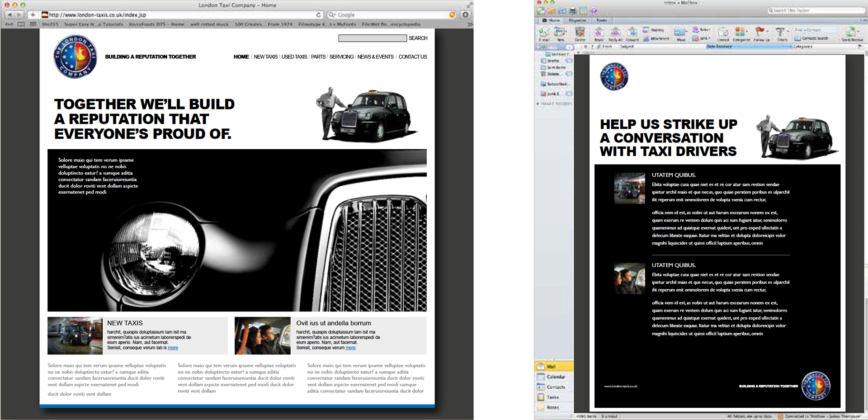Switch to Contacts view in Outlook

click(x=554, y=387)
